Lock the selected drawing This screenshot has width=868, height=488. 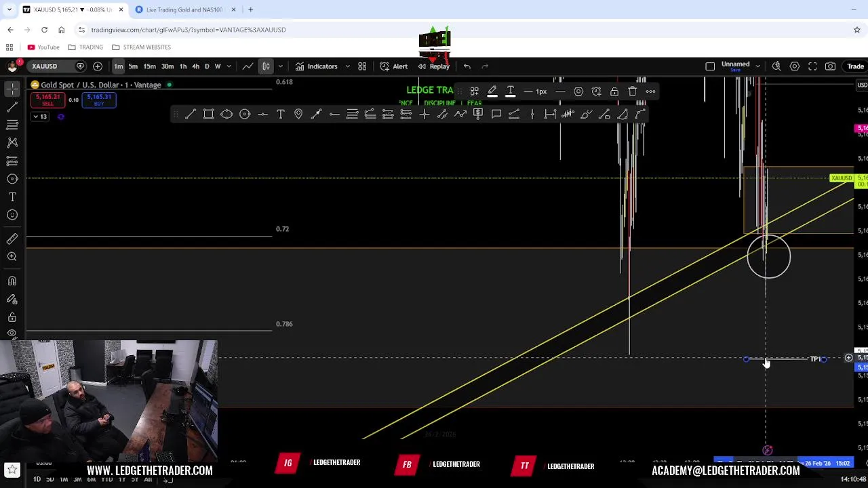coord(614,91)
